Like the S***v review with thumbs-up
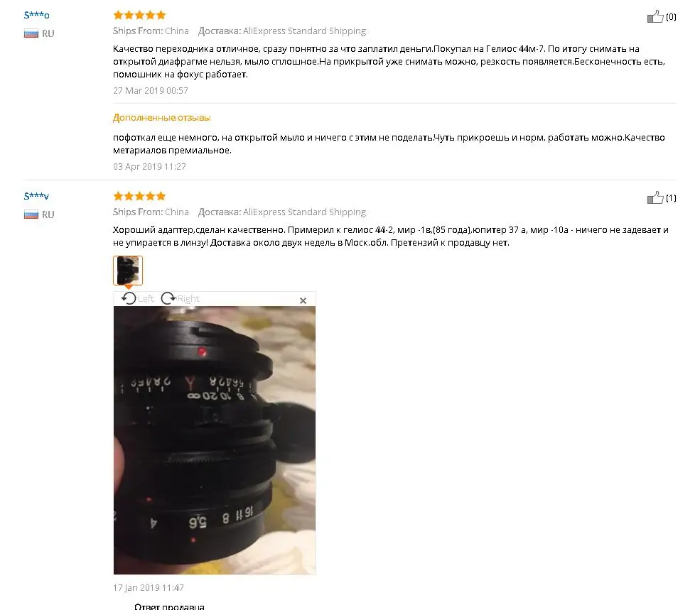 click(655, 197)
